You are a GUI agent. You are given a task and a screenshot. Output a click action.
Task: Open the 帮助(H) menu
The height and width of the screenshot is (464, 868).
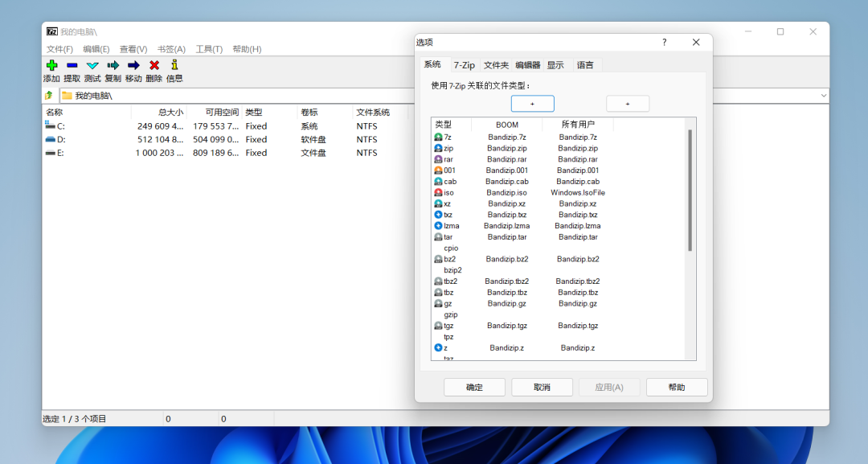click(x=247, y=49)
